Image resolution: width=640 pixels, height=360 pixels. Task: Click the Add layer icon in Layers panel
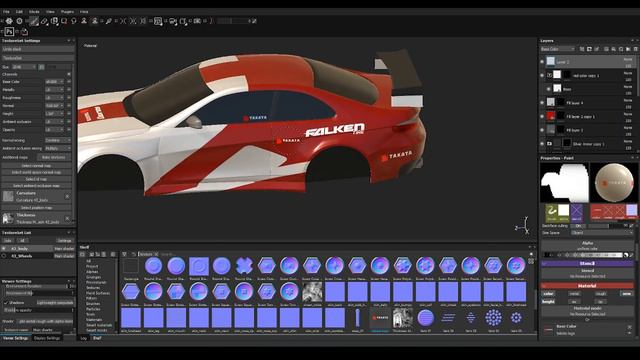coord(598,49)
